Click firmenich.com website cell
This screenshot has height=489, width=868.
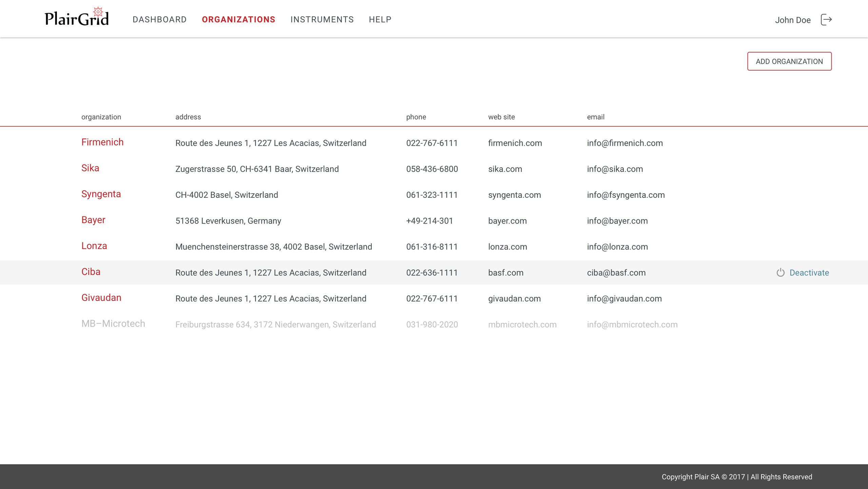(x=515, y=143)
